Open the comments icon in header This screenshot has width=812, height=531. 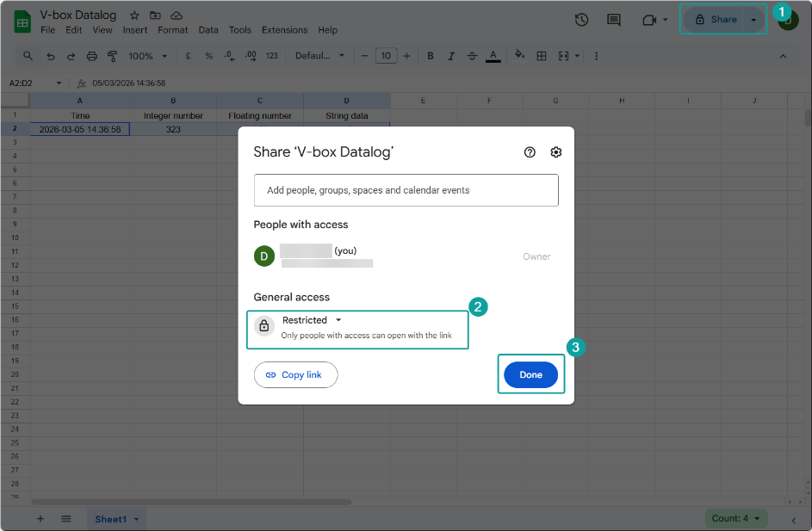pyautogui.click(x=613, y=20)
